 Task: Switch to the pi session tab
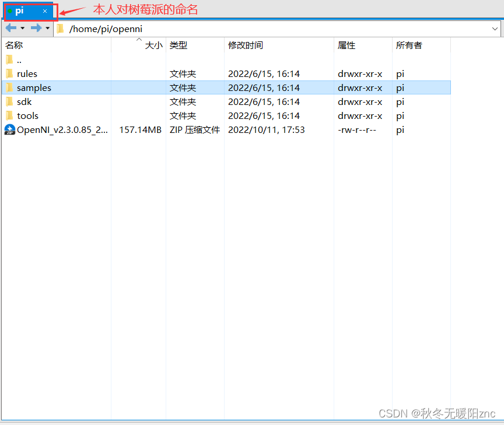click(20, 10)
